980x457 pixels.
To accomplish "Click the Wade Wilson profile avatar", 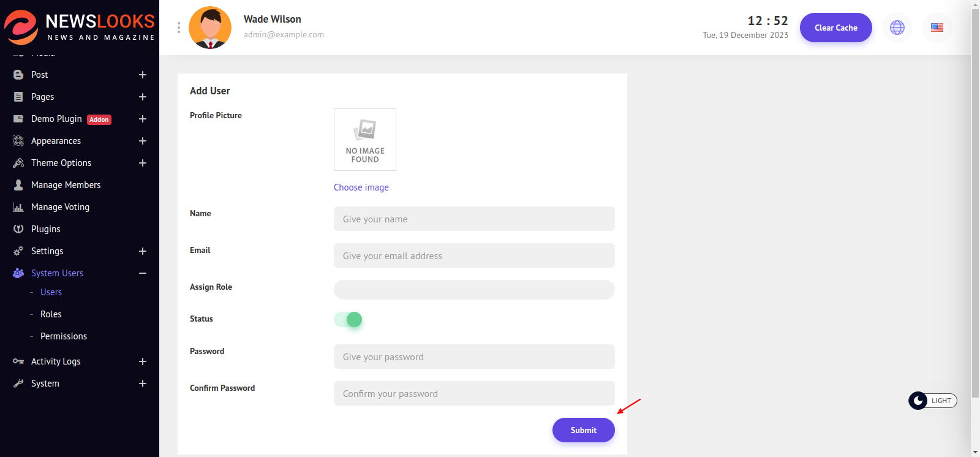I will [x=210, y=28].
